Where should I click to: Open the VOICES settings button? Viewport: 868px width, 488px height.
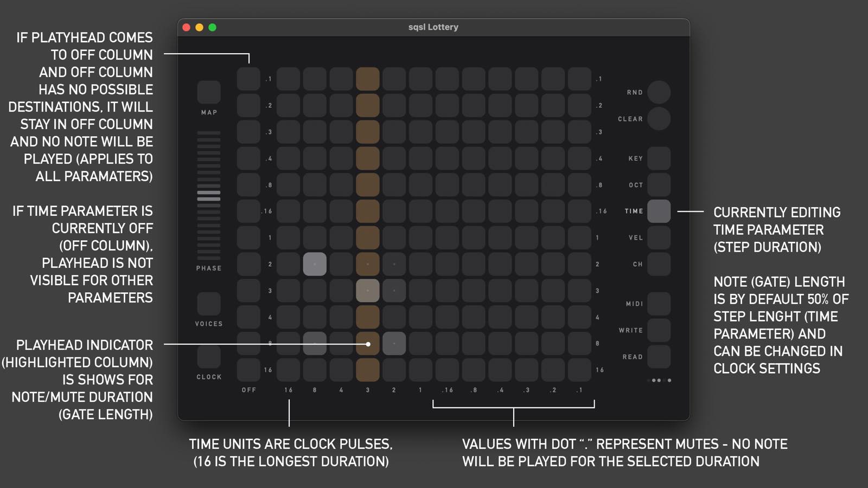[x=209, y=304]
